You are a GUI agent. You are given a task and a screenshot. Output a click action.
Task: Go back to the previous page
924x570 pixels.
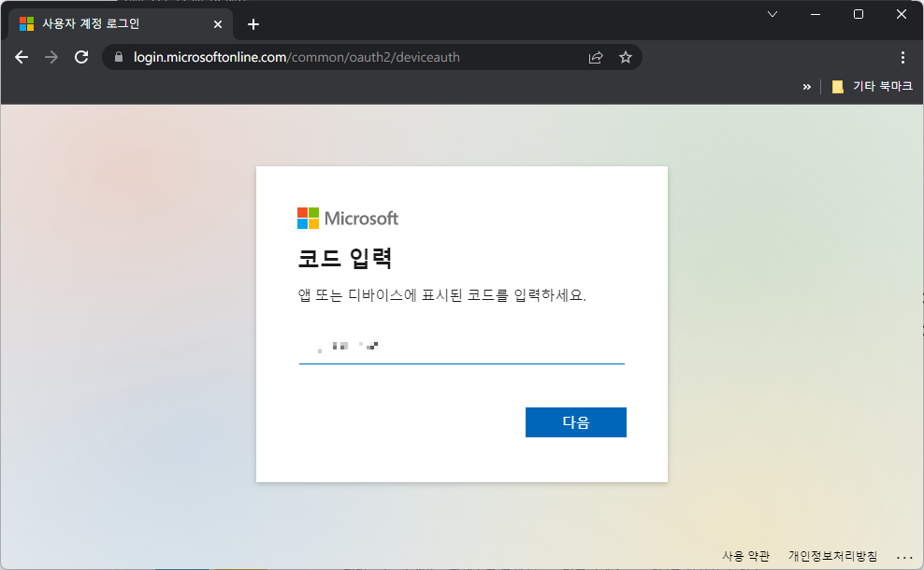pos(22,57)
